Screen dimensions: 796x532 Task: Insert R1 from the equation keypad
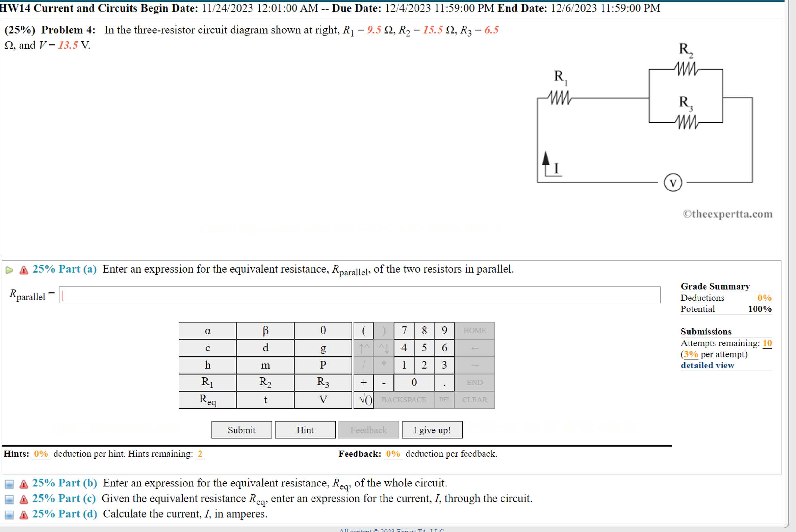tap(207, 382)
